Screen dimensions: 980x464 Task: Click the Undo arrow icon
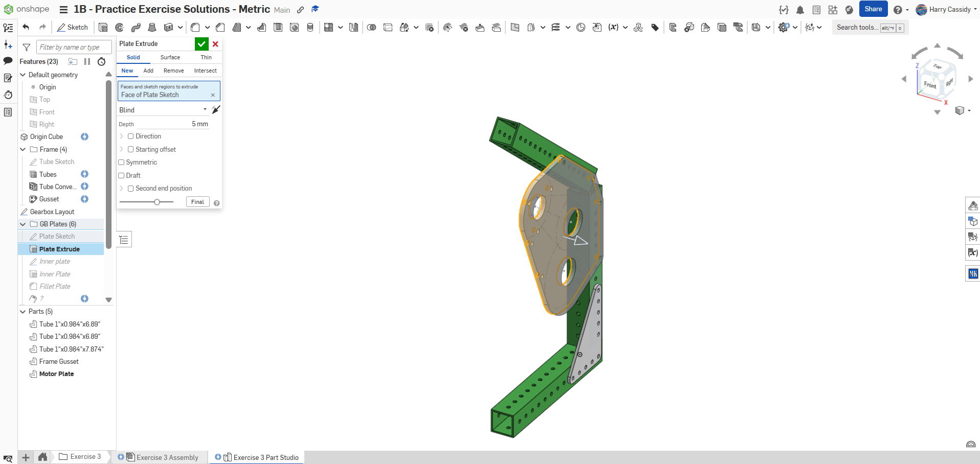coord(26,28)
